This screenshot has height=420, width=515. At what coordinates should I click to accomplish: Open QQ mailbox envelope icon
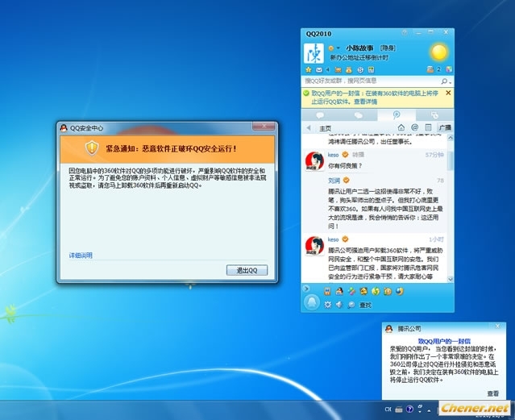(x=319, y=69)
